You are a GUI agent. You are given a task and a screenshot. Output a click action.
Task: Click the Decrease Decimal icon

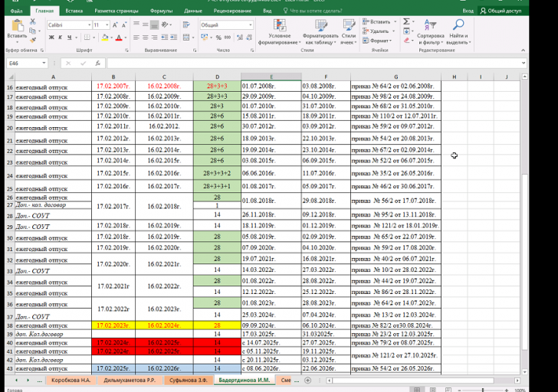pyautogui.click(x=249, y=38)
